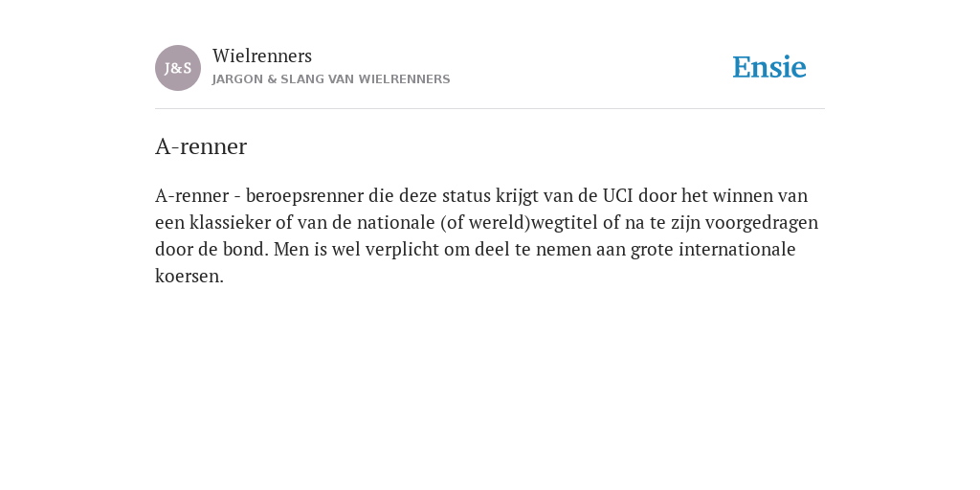Click the horizontal divider under the header
The width and height of the screenshot is (980, 490).
point(490,109)
